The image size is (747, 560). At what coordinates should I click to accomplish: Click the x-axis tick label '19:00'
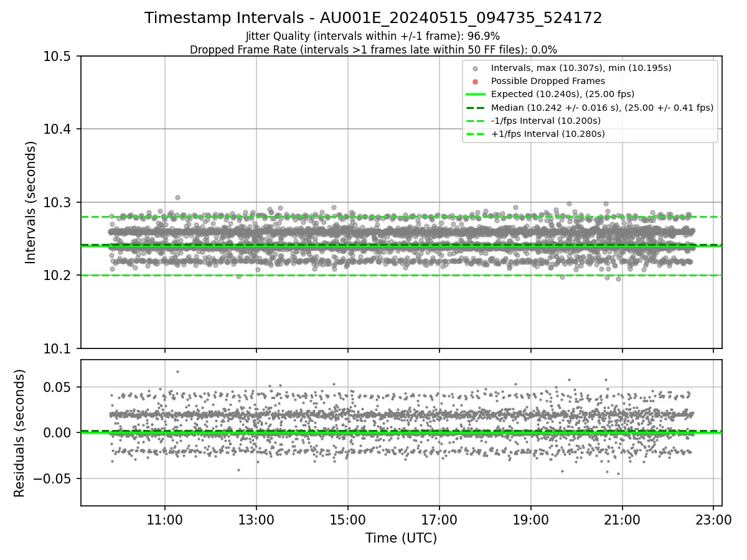pos(531,518)
